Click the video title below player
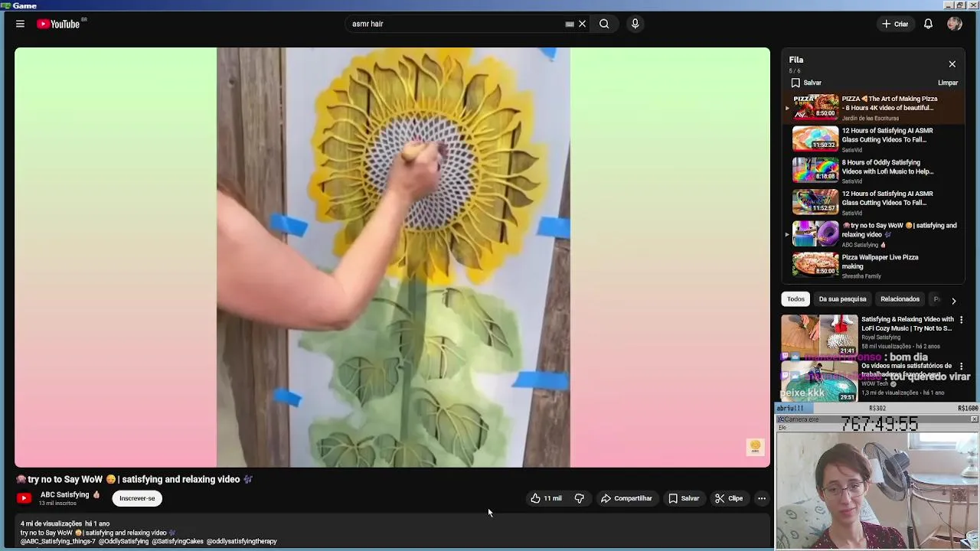The width and height of the screenshot is (980, 551). click(x=134, y=479)
